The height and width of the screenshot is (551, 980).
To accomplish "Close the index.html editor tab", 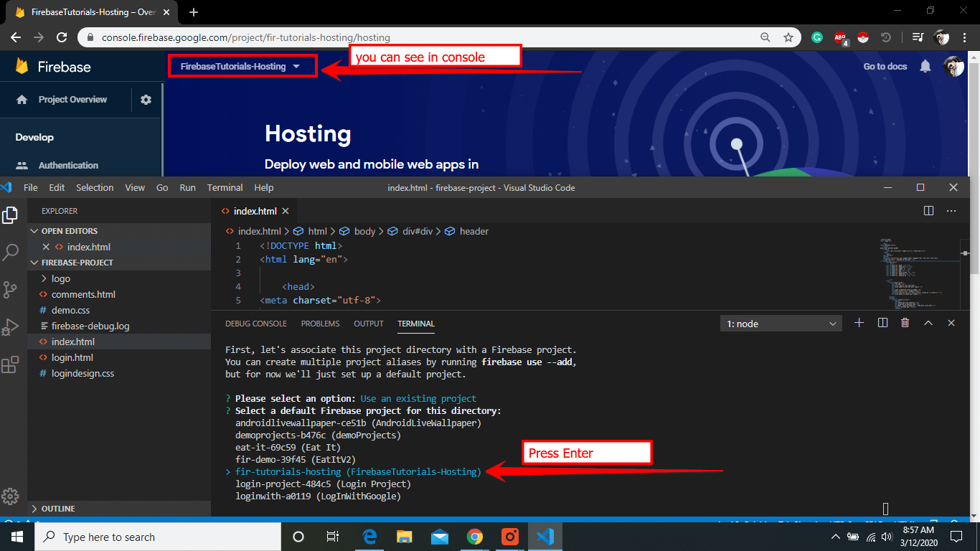I will tap(285, 211).
